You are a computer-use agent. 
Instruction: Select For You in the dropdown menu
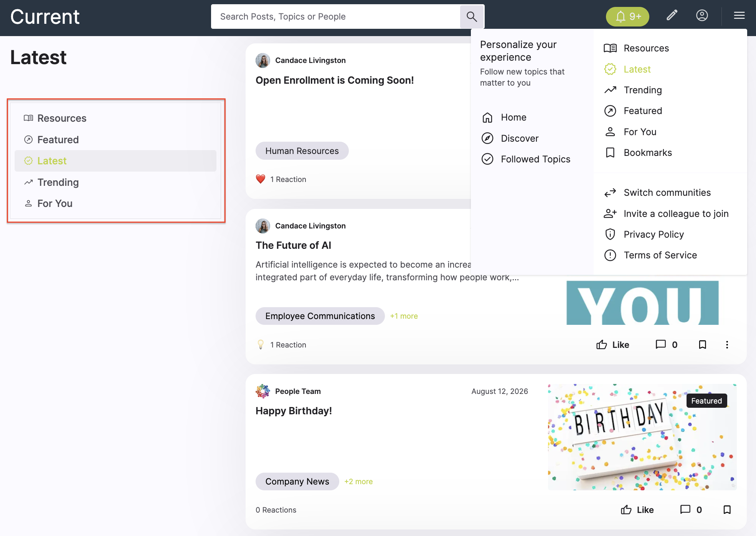(640, 132)
